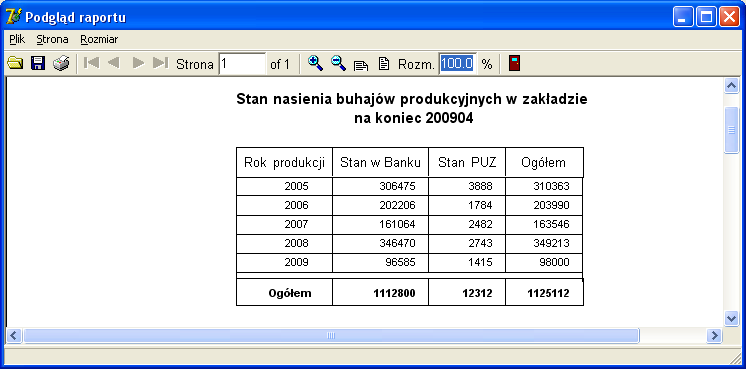Click vertical scrollbar down arrow

click(731, 318)
